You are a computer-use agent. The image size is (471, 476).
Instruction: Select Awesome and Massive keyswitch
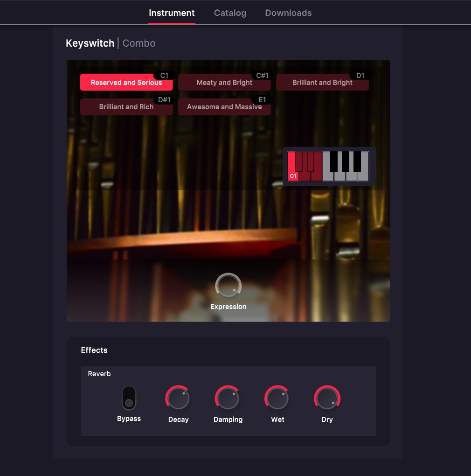224,107
